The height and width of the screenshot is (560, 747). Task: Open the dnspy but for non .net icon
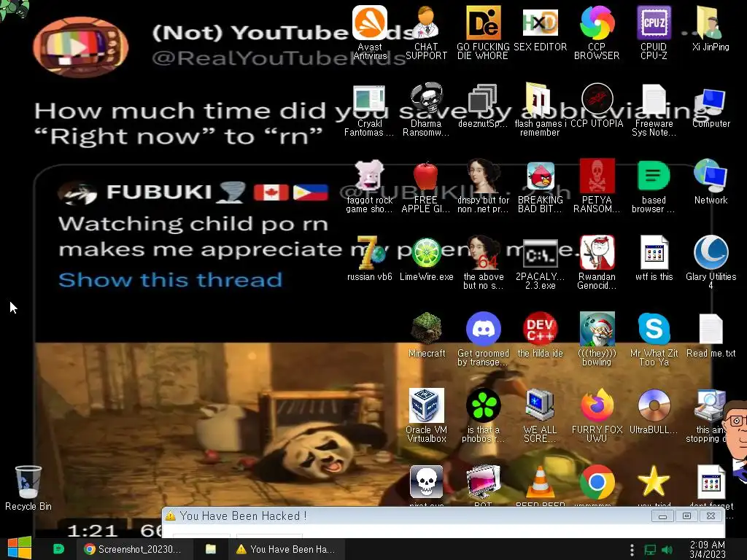(x=483, y=187)
